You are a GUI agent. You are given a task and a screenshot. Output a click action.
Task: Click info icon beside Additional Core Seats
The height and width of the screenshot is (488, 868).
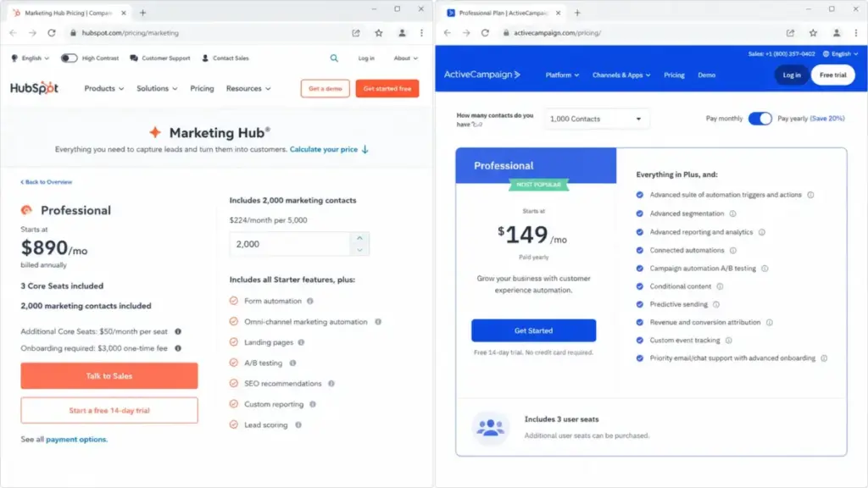click(178, 331)
